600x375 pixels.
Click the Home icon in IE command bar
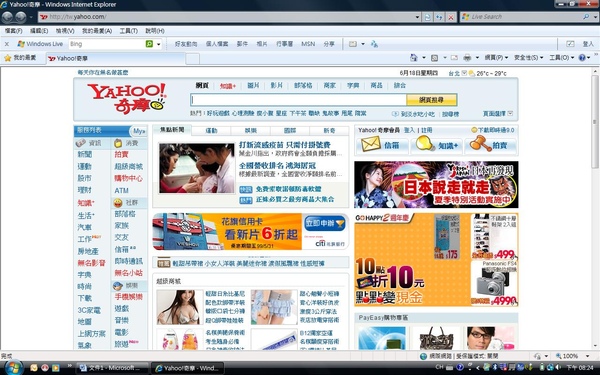414,58
